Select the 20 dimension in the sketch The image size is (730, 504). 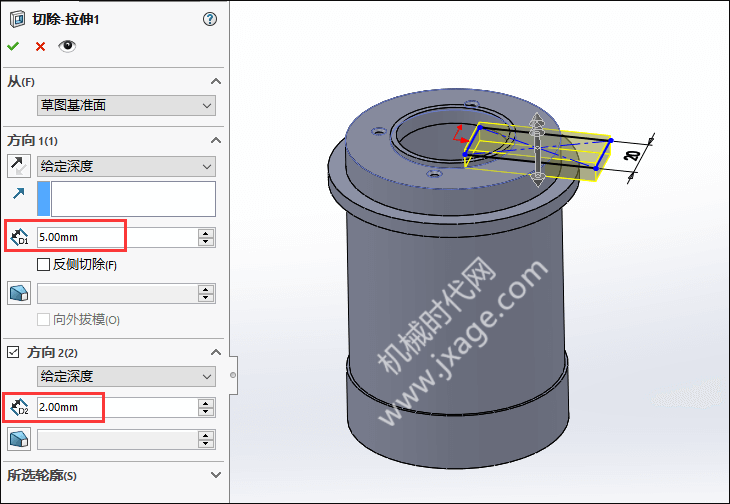pyautogui.click(x=632, y=154)
